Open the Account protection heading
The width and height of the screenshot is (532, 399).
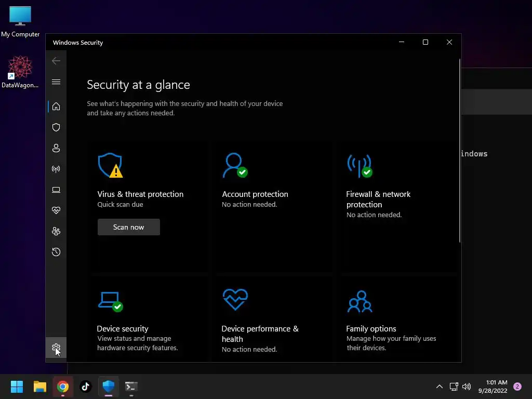(x=255, y=194)
